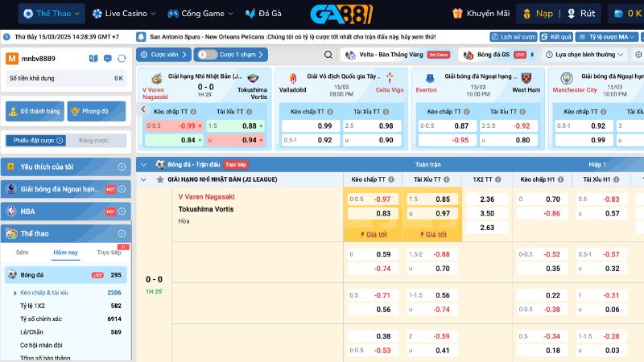Click 1X2 odds 2.36

[487, 200]
